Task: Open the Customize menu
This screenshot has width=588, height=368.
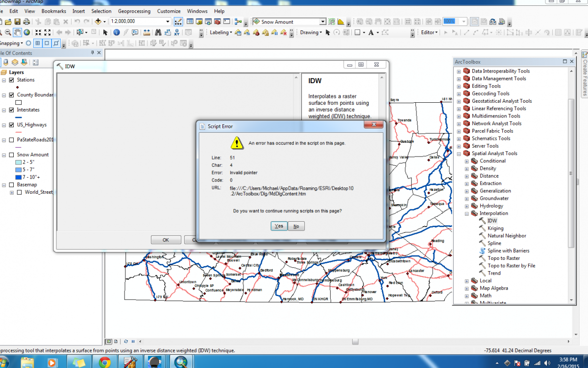Action: pos(169,11)
